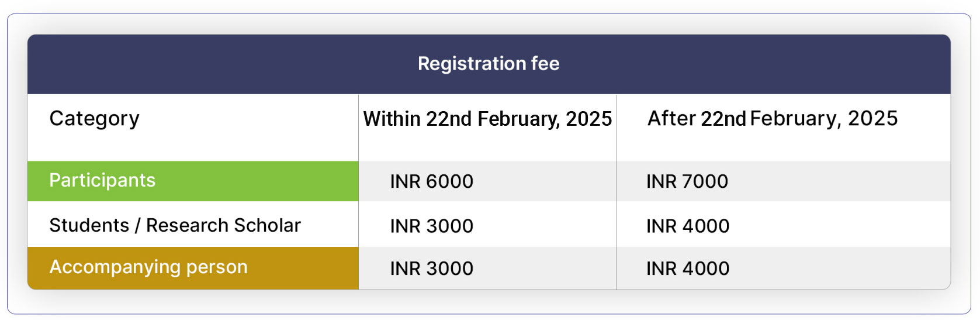Click 2025 in the After date heading
980x320 pixels.
[873, 118]
